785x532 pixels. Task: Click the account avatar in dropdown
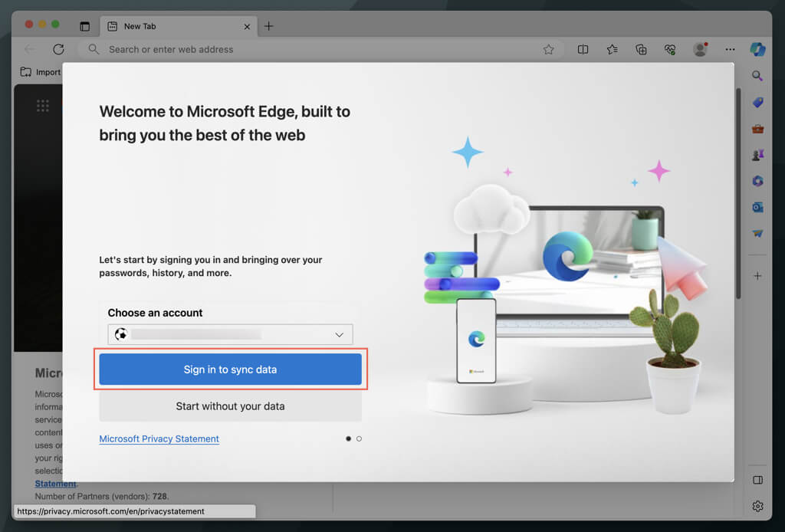point(120,334)
